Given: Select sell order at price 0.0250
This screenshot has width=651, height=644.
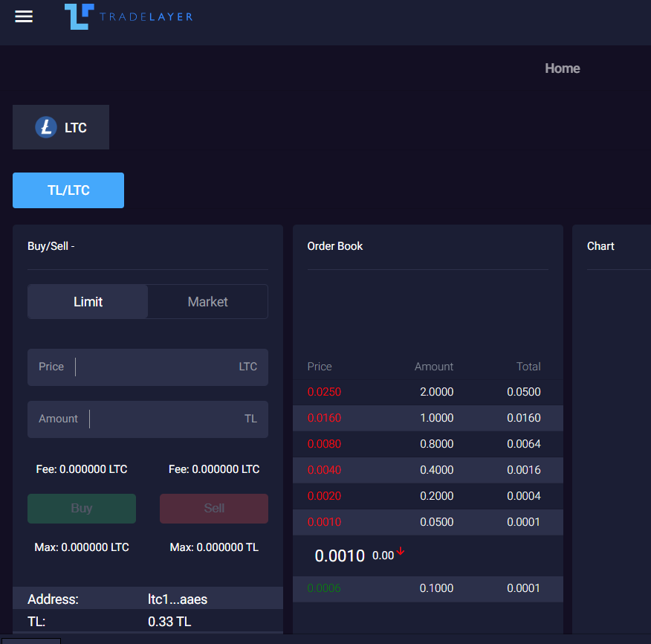Looking at the screenshot, I should pyautogui.click(x=428, y=392).
